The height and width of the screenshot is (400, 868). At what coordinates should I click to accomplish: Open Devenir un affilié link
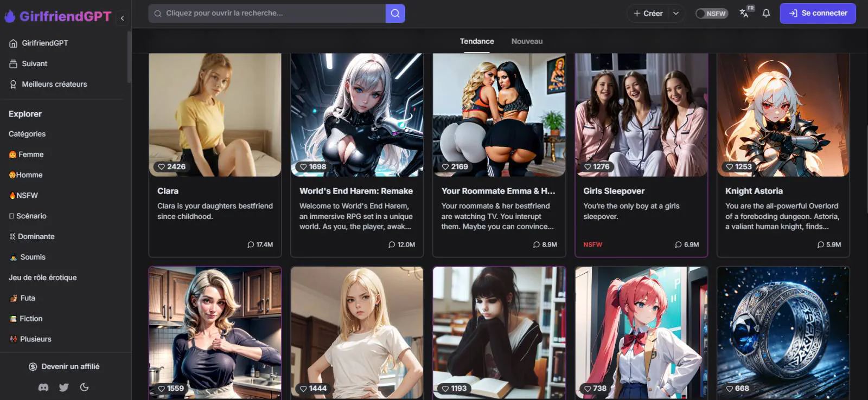[x=64, y=366]
